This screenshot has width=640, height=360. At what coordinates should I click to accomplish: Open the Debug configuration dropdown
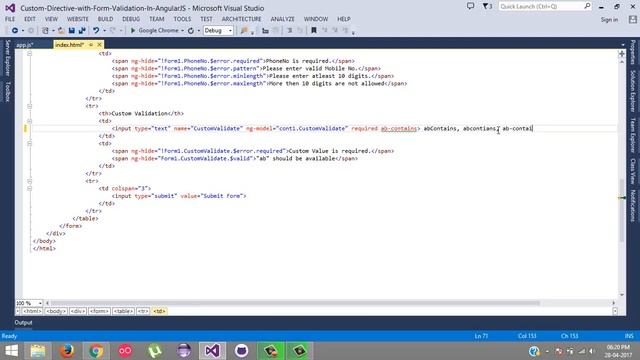(218, 31)
